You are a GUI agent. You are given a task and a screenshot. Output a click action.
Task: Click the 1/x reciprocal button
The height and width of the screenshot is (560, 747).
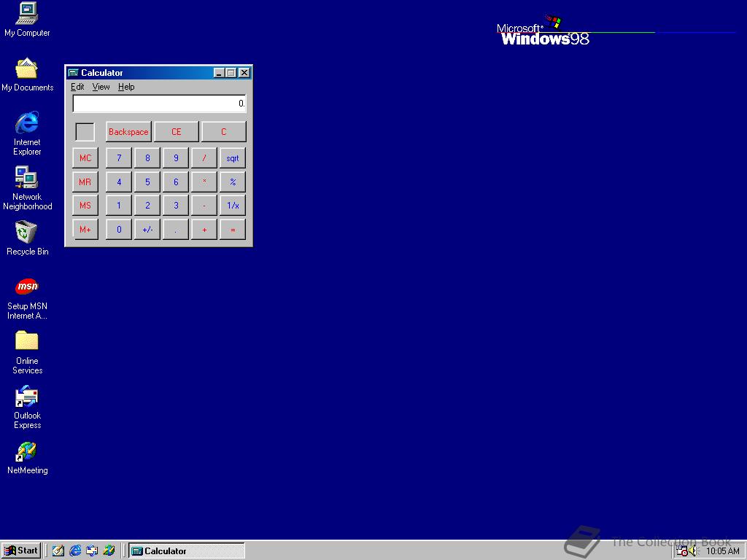click(x=233, y=205)
